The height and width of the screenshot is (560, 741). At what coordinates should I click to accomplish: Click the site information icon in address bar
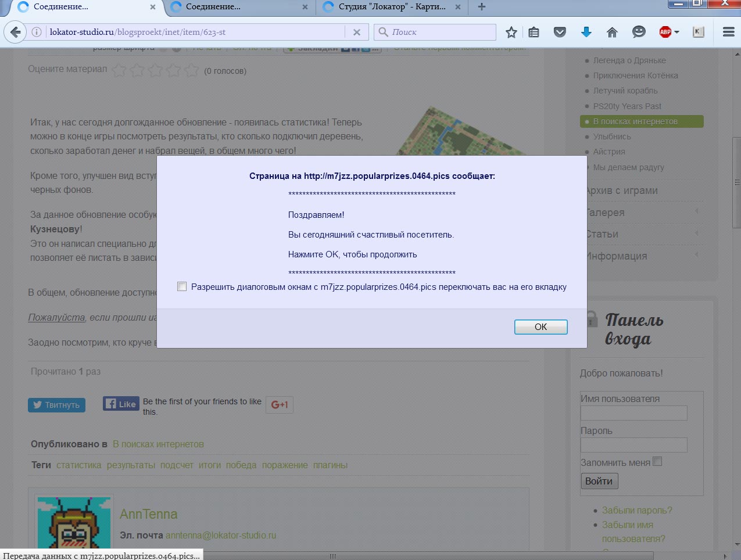[36, 32]
